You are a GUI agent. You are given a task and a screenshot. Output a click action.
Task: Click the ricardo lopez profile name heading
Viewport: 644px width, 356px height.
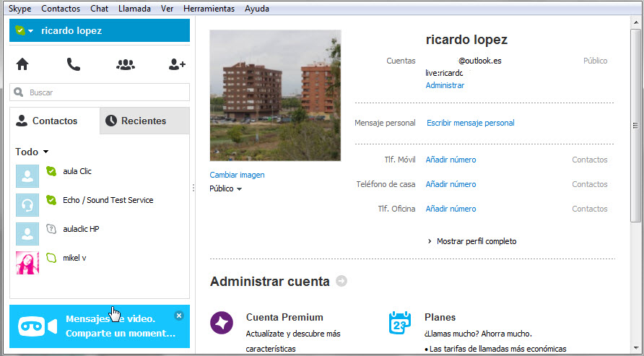pyautogui.click(x=466, y=40)
